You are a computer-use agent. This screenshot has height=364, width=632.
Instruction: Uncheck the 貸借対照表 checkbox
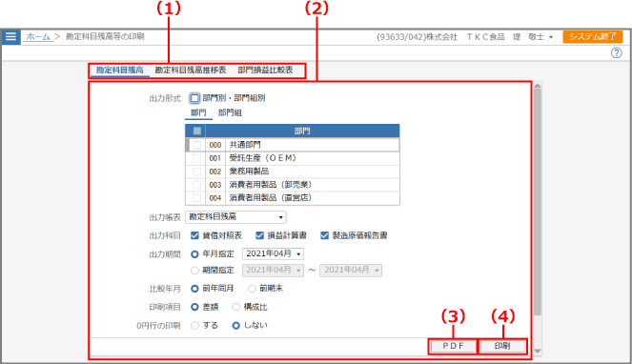pos(194,235)
